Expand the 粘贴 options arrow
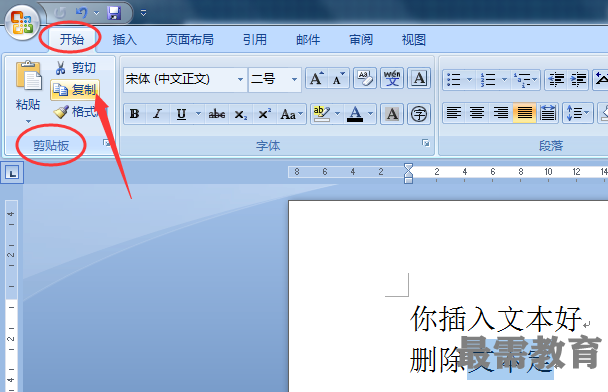The height and width of the screenshot is (392, 608). [28, 121]
